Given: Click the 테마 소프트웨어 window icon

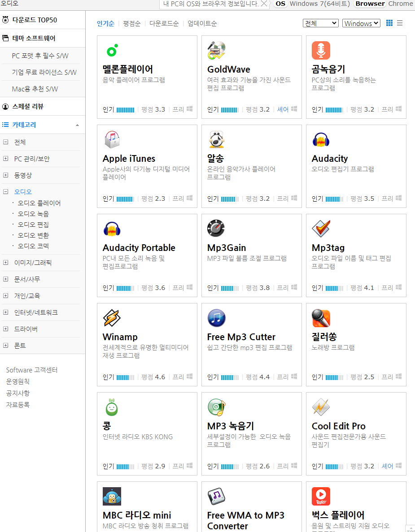Looking at the screenshot, I should (5, 39).
